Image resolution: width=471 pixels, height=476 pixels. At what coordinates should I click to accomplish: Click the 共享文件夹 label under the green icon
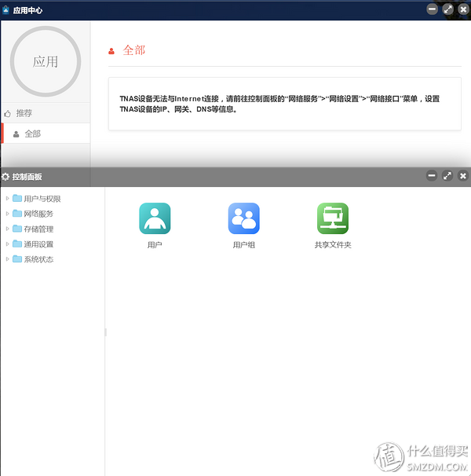point(333,245)
